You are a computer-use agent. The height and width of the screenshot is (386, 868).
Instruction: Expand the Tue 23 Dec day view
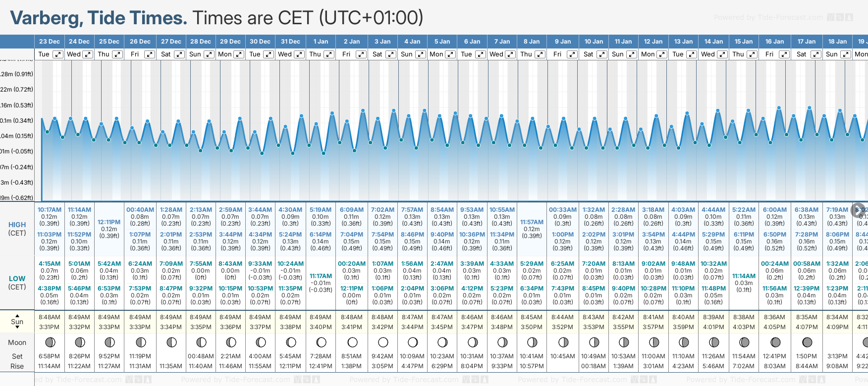point(58,54)
